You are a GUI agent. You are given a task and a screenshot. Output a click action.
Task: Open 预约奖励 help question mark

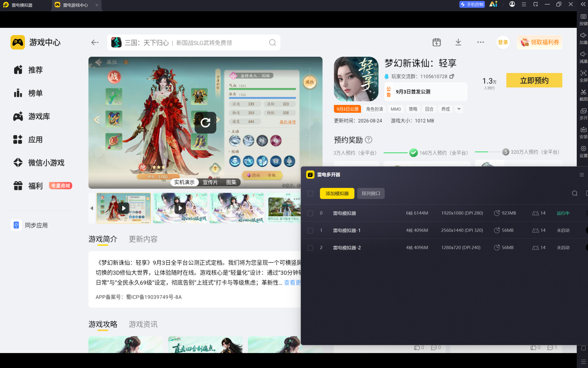[x=369, y=140]
